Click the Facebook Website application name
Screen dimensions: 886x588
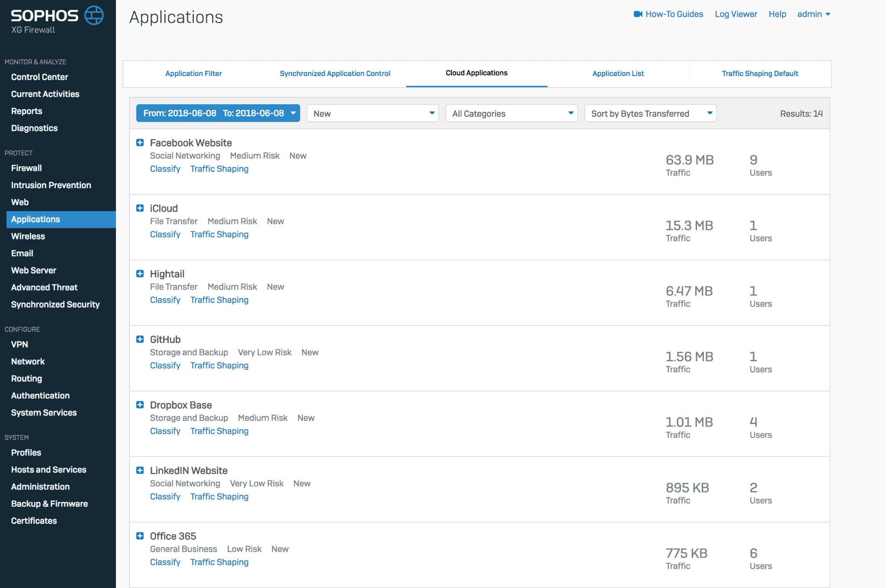pyautogui.click(x=191, y=143)
